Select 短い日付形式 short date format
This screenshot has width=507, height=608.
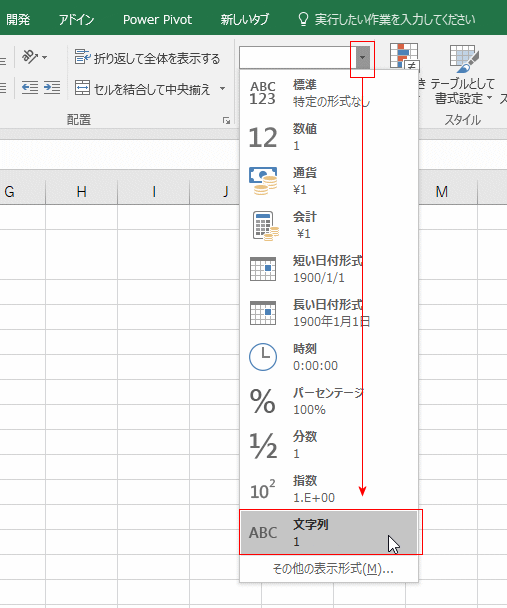coord(329,269)
